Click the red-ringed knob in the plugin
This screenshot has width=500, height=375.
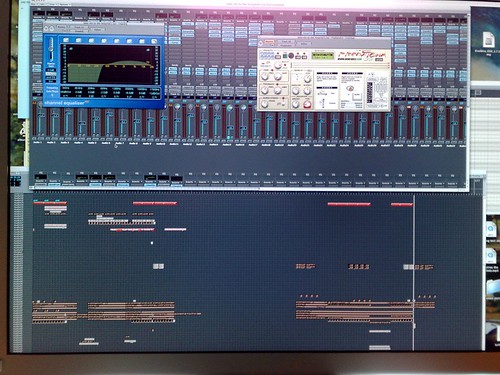coord(307,104)
